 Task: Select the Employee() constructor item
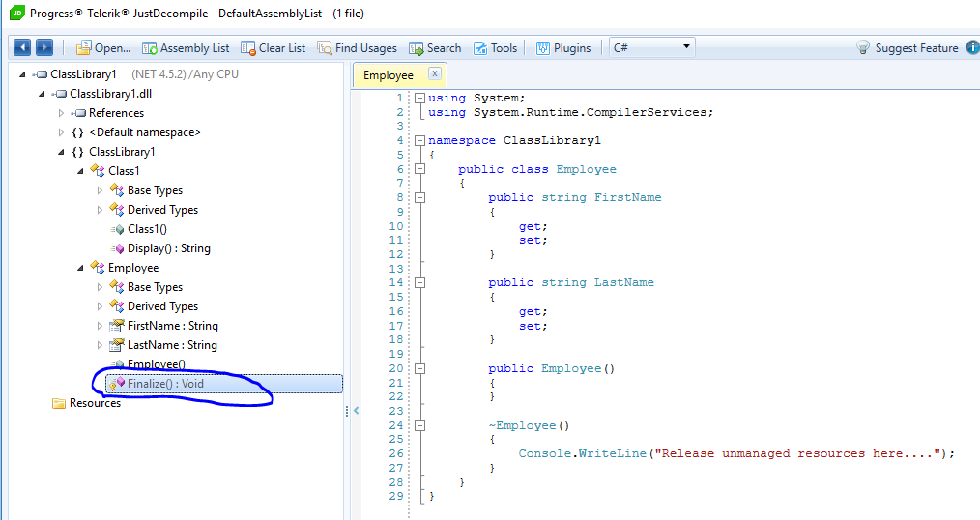157,364
